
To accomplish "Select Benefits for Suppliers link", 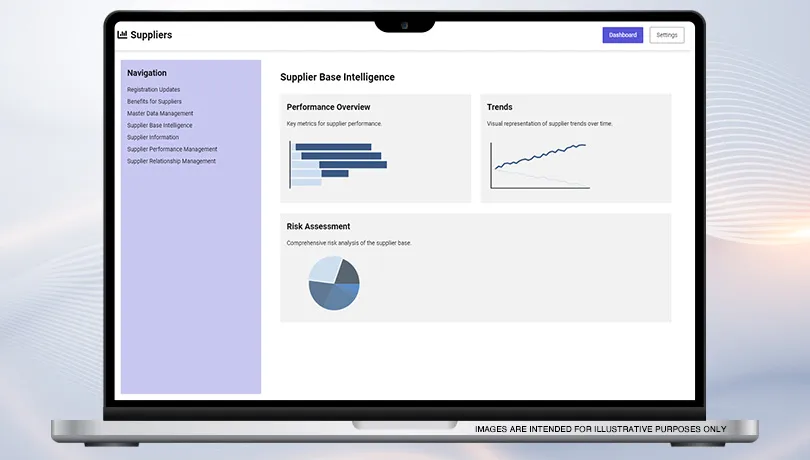I will point(154,102).
